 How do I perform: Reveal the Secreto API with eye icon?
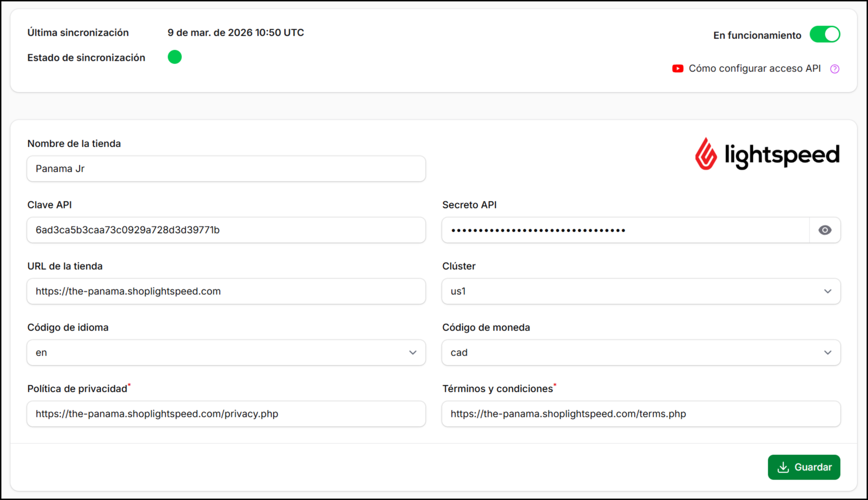pyautogui.click(x=824, y=230)
